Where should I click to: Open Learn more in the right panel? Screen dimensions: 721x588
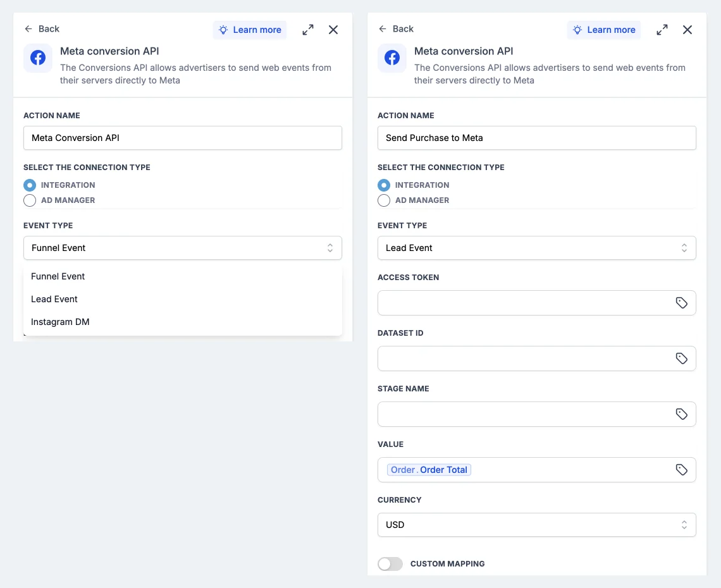(604, 30)
